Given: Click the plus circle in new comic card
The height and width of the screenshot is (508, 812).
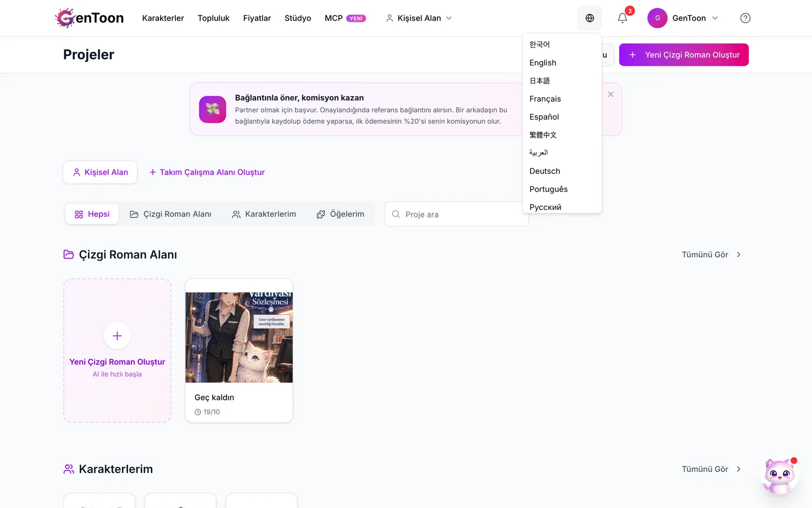Looking at the screenshot, I should (x=117, y=336).
